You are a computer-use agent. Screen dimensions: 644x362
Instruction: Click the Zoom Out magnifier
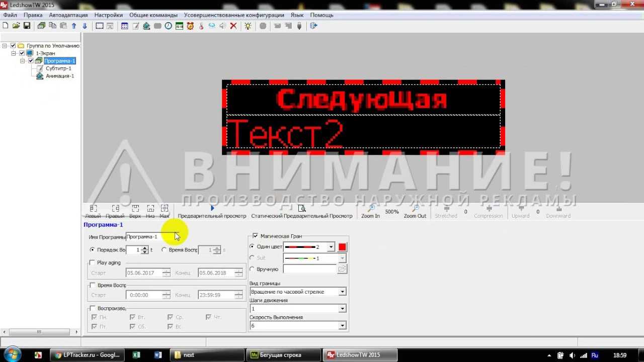[415, 212]
